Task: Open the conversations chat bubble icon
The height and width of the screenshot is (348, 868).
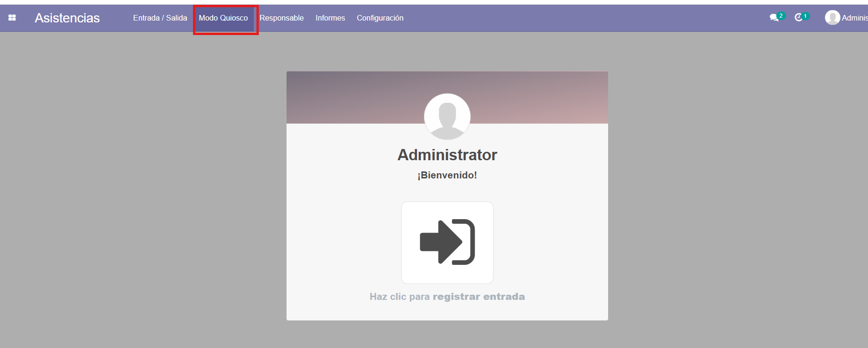Action: tap(774, 18)
